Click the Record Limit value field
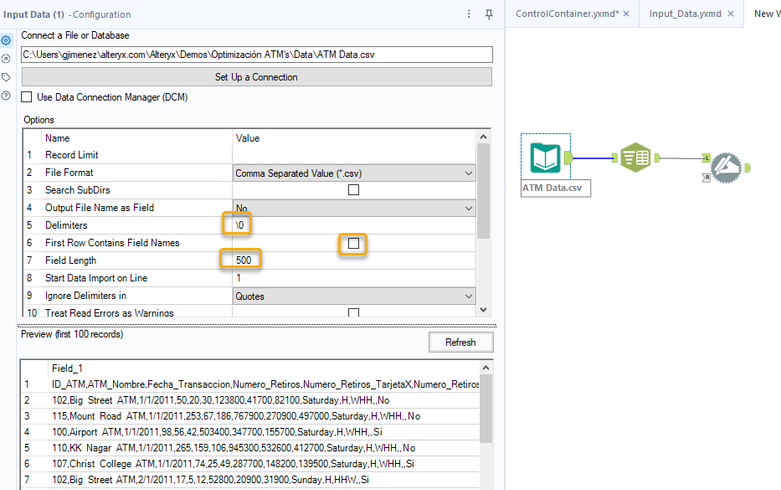The height and width of the screenshot is (490, 781). point(354,155)
